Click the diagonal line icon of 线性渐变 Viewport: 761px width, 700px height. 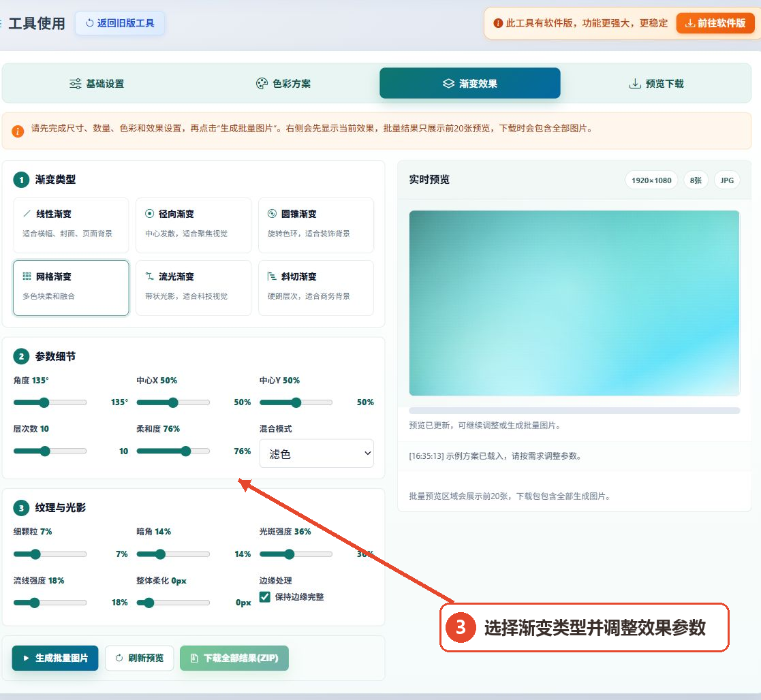click(x=27, y=213)
